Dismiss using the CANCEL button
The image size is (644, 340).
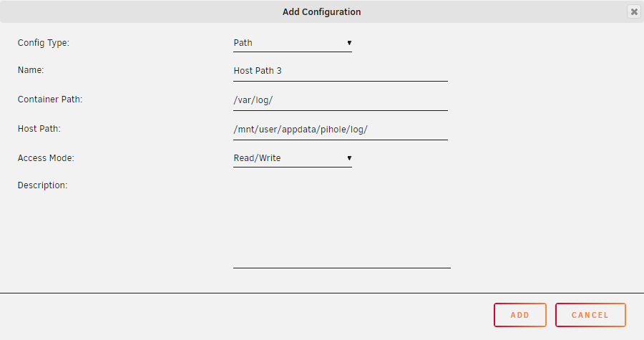coord(590,315)
